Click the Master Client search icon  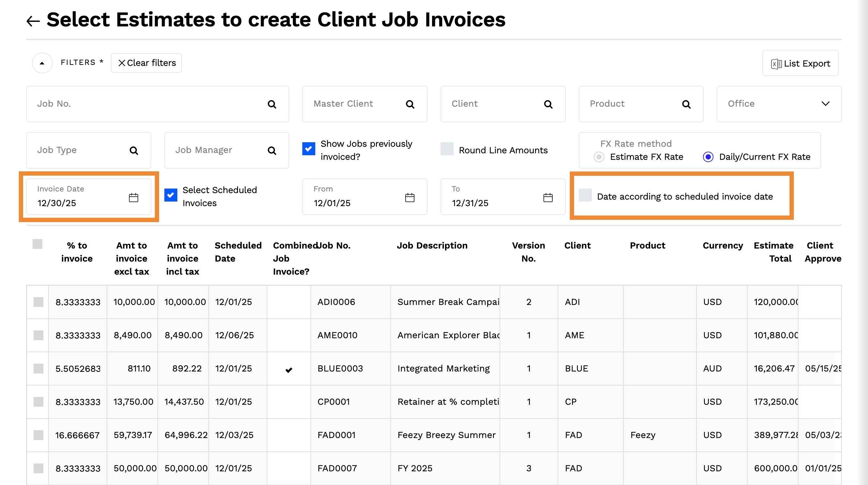(410, 104)
